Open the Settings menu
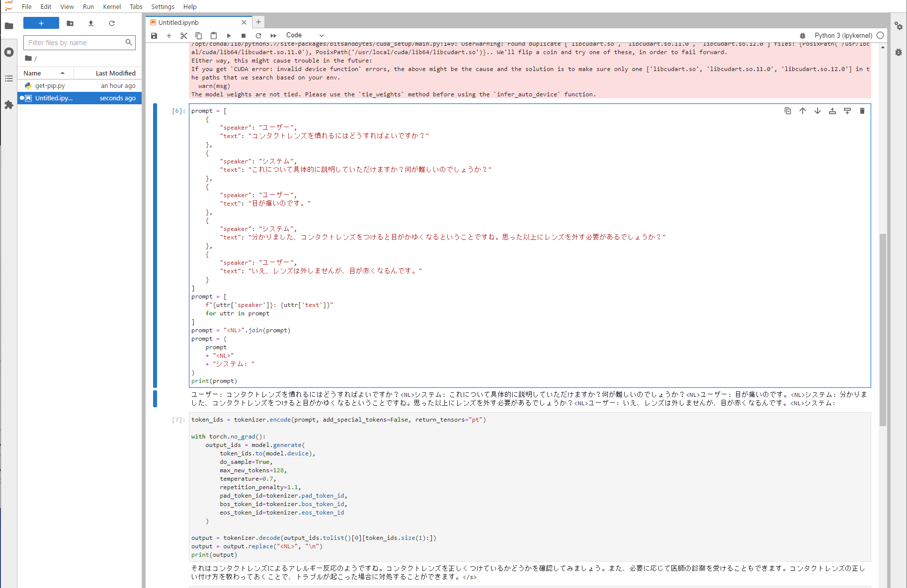This screenshot has width=907, height=588. point(163,6)
